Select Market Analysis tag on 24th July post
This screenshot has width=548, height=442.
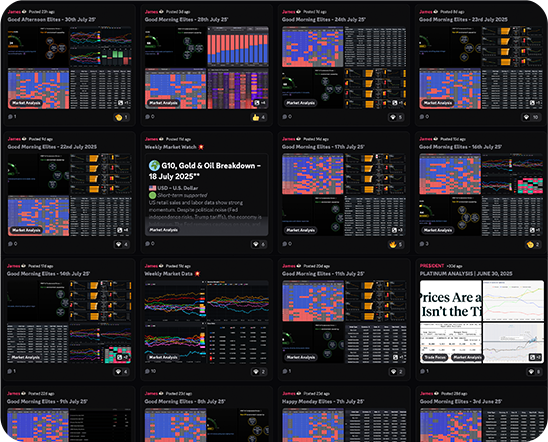click(301, 103)
